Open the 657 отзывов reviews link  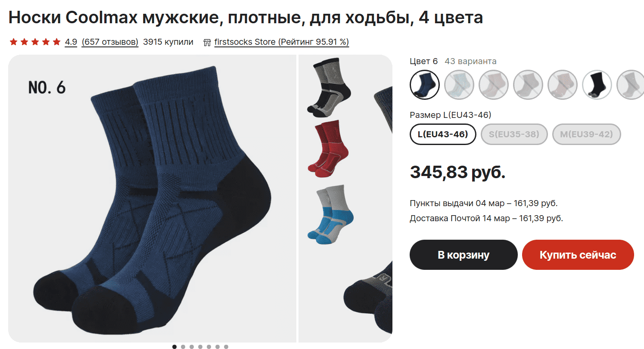pos(110,42)
